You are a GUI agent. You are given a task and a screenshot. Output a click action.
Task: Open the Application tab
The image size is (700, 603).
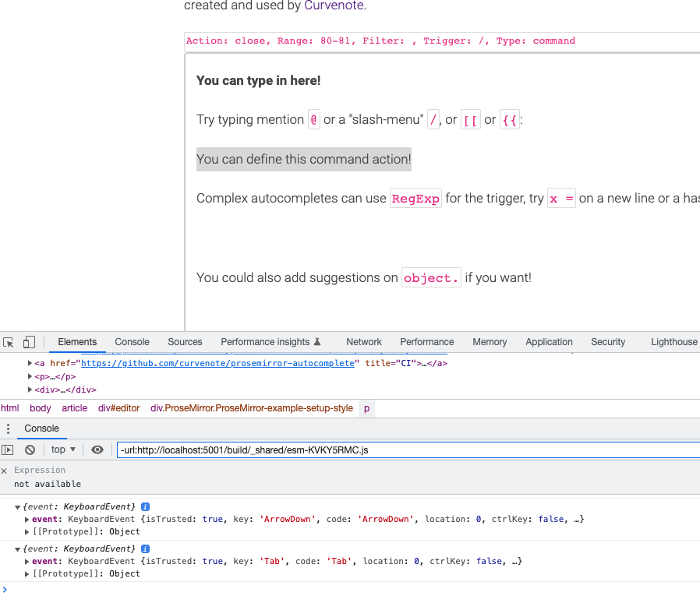click(549, 342)
